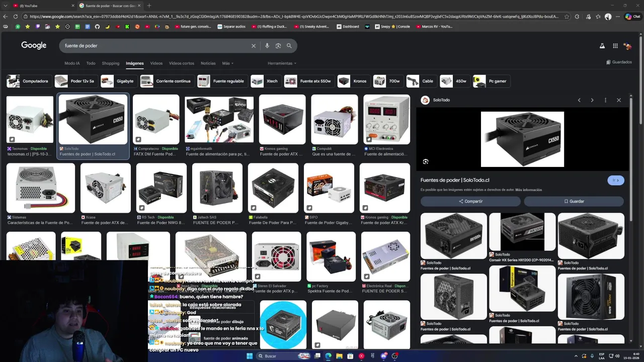Bookmark this page with the star icon

(567, 17)
